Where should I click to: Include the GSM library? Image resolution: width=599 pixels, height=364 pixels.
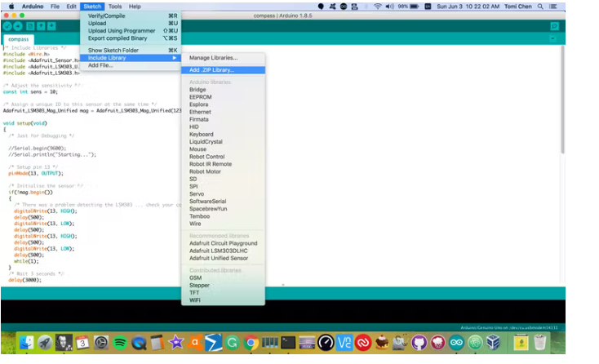(x=223, y=278)
